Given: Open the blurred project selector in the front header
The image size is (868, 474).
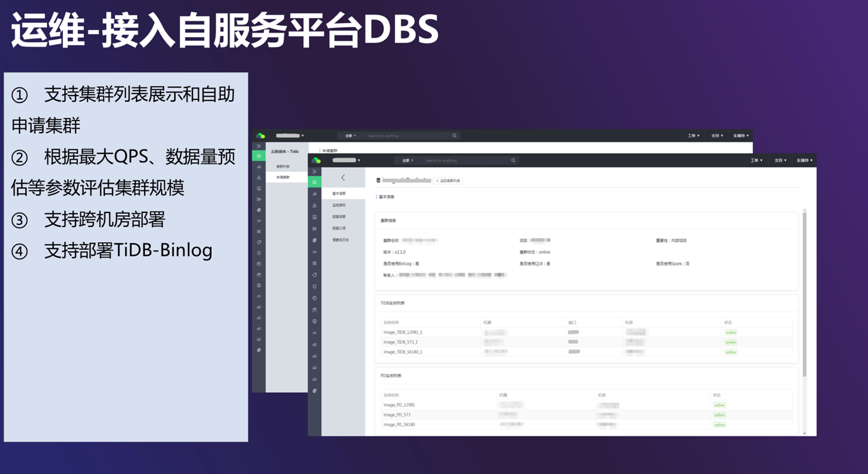Looking at the screenshot, I should click(346, 160).
